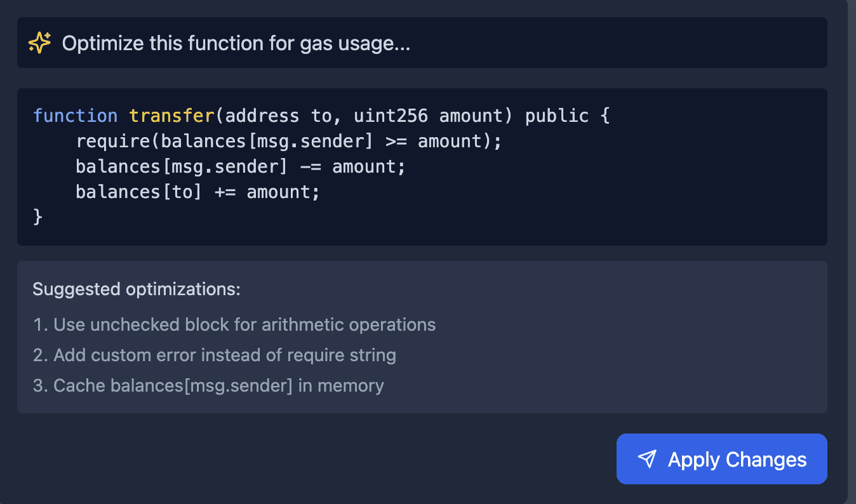This screenshot has height=504, width=856.
Task: Place cursor on the require(balances[msg.sender]) line
Action: click(x=289, y=141)
